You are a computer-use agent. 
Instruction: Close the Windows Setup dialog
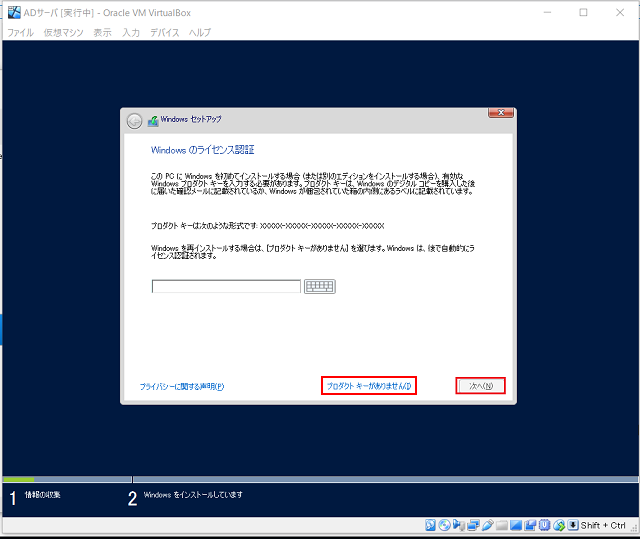pos(501,113)
